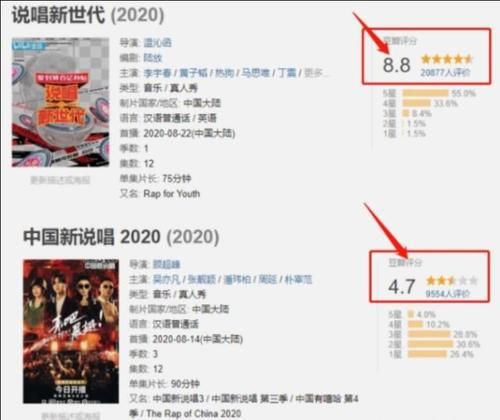Open the 中国新说唱 2020 poster image
Image resolution: width=500 pixels, height=420 pixels.
pyautogui.click(x=71, y=331)
